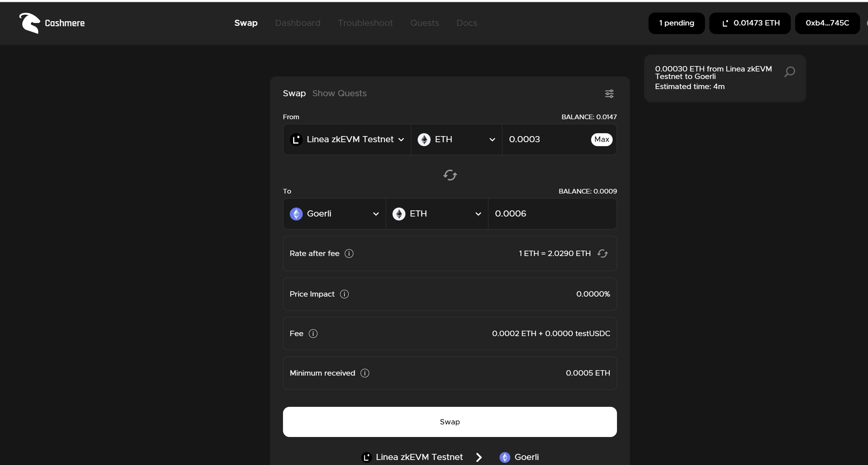The height and width of the screenshot is (465, 868).
Task: Expand Linea zkEVM Testnet source chain dropdown
Action: coord(347,139)
